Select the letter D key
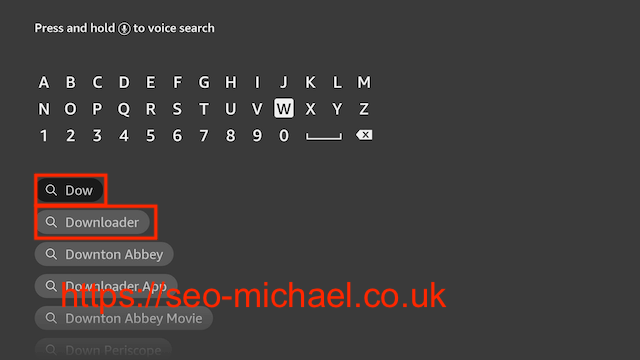The height and width of the screenshot is (360, 640). (x=124, y=82)
